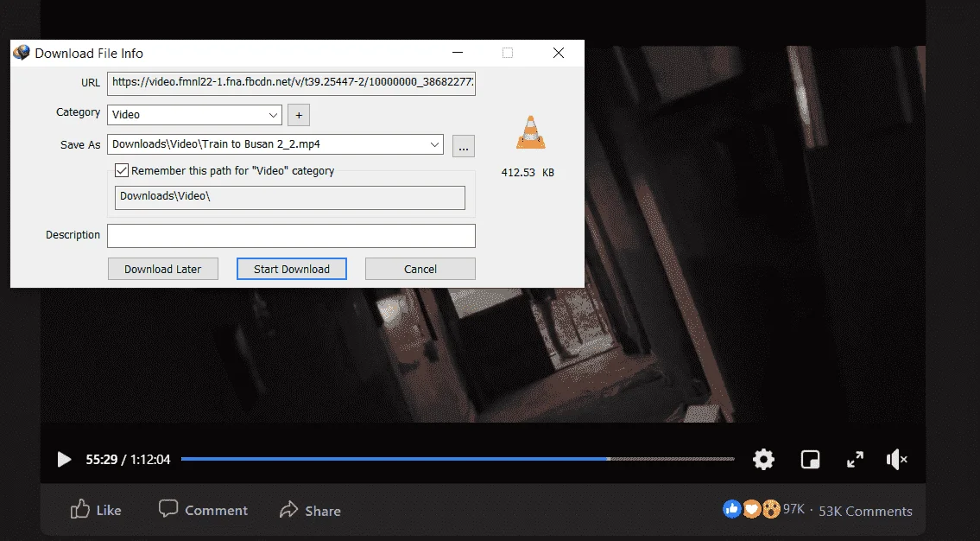Click the Downloads\Video\ remembered path field
Screen dimensions: 980x541
(x=290, y=198)
